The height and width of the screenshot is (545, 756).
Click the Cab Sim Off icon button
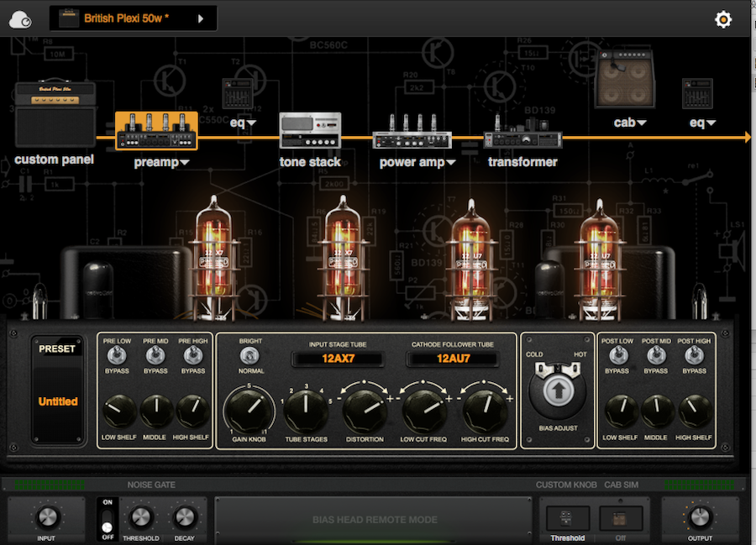(x=621, y=518)
